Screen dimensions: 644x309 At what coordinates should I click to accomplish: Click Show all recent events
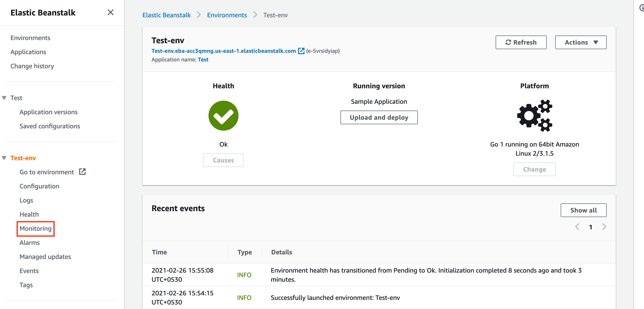[584, 210]
